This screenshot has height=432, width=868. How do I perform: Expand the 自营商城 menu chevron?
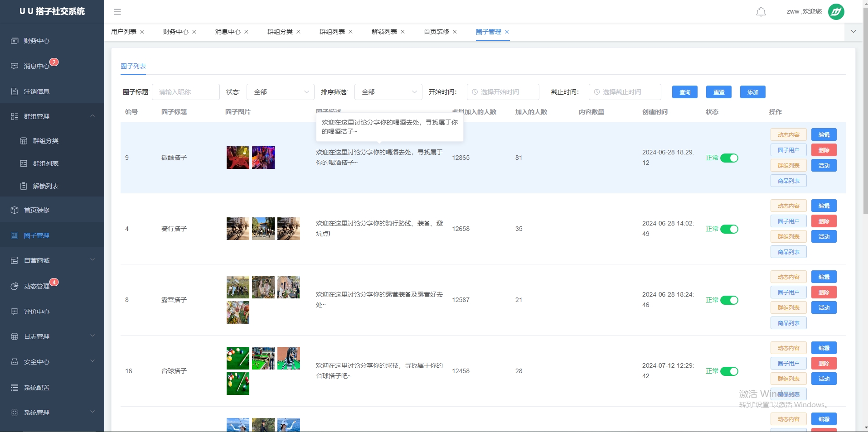coord(92,260)
